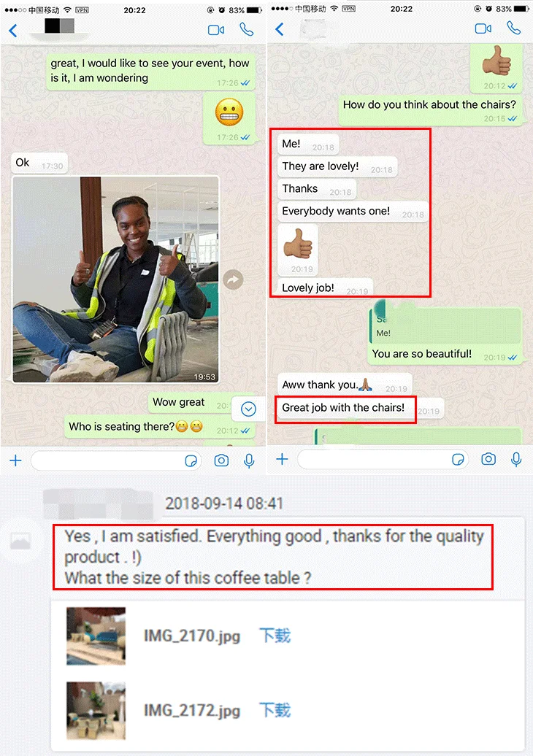
Task: Go back using right chat's arrow
Action: pos(280,29)
